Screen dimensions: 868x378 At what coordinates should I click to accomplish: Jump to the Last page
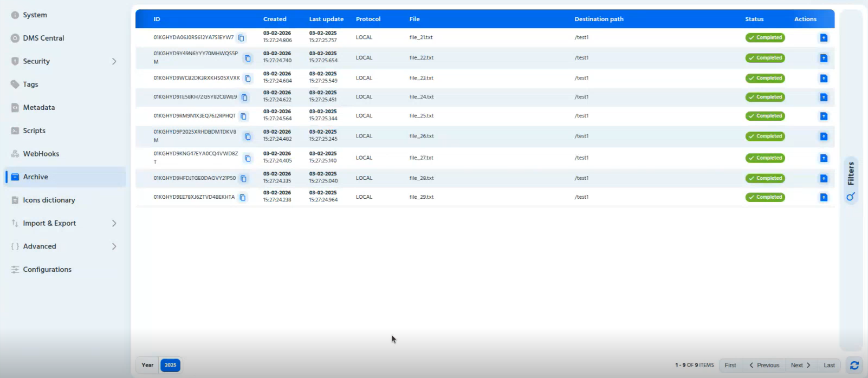click(829, 365)
